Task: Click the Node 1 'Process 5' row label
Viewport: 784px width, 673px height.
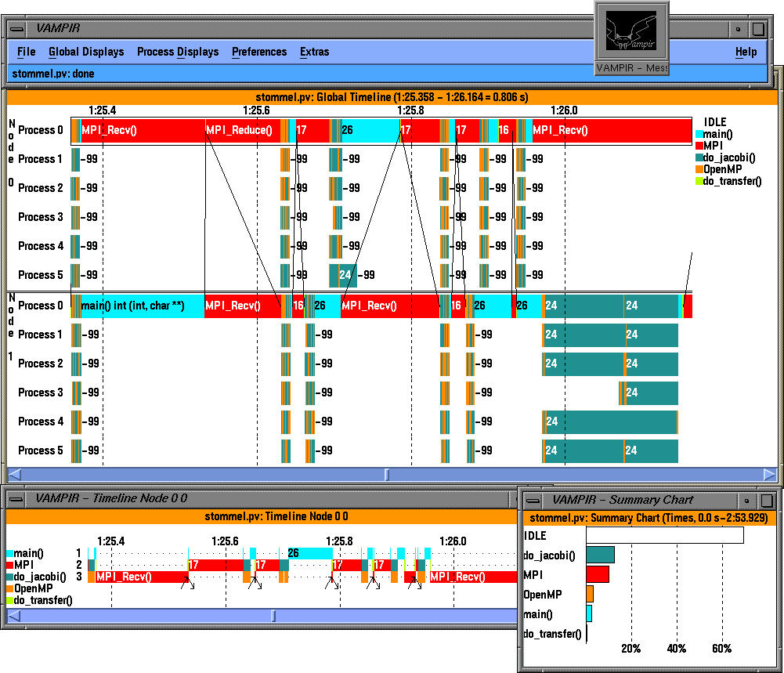Action: (41, 451)
